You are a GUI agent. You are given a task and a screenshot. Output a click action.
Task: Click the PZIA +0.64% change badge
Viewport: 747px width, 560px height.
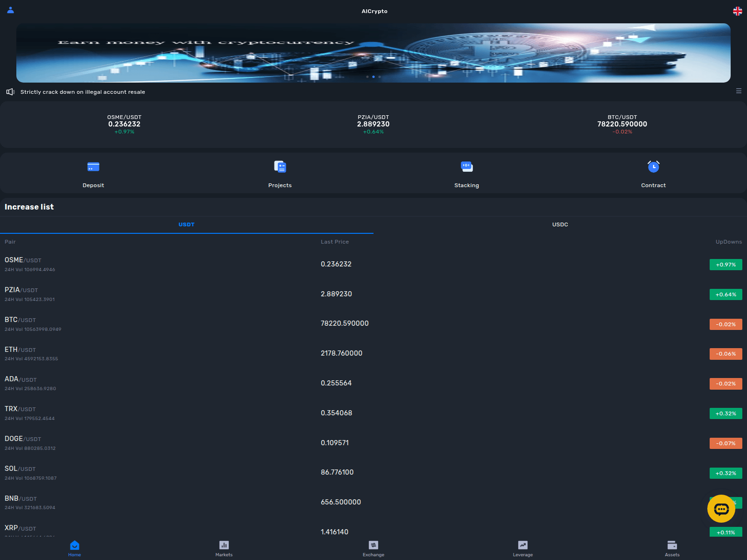click(726, 294)
